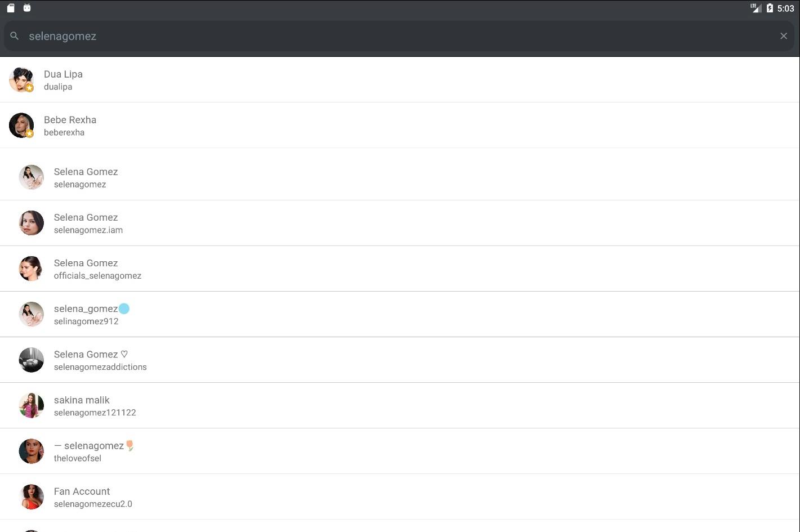Focus the selenagomez search field

(399, 36)
